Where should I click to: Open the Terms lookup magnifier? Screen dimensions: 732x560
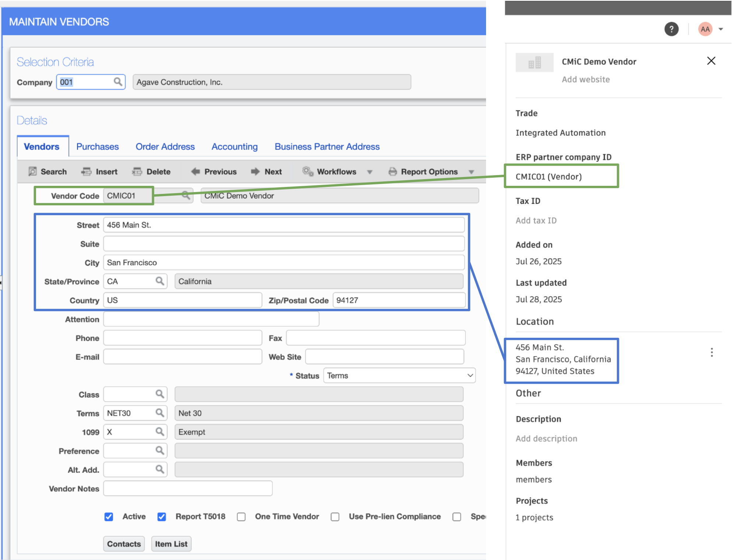click(159, 413)
